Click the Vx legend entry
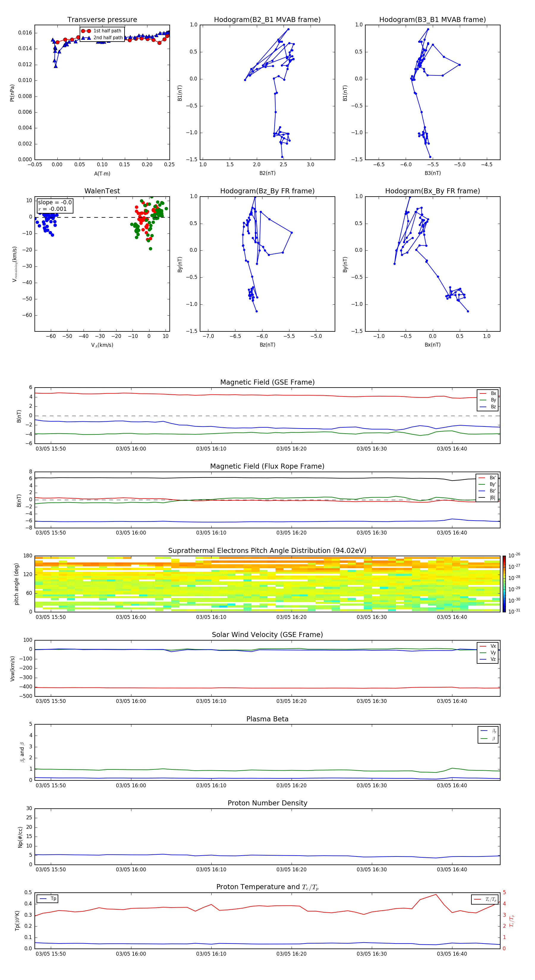Screen dimensions: 535x980 [488, 646]
